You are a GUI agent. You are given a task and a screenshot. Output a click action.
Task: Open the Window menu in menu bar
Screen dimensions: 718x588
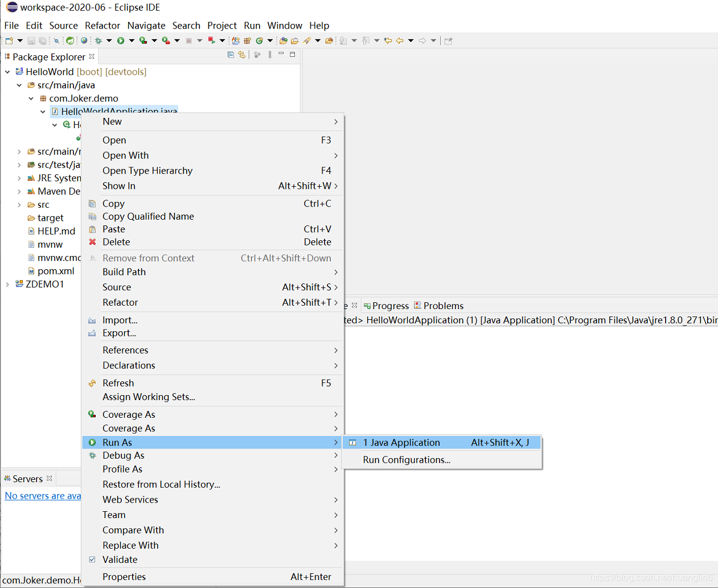coord(285,26)
